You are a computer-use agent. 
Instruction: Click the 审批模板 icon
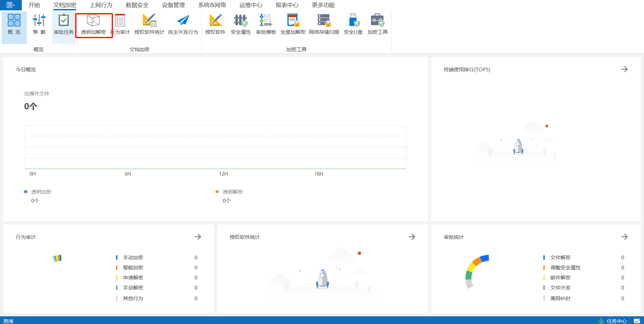pyautogui.click(x=266, y=24)
